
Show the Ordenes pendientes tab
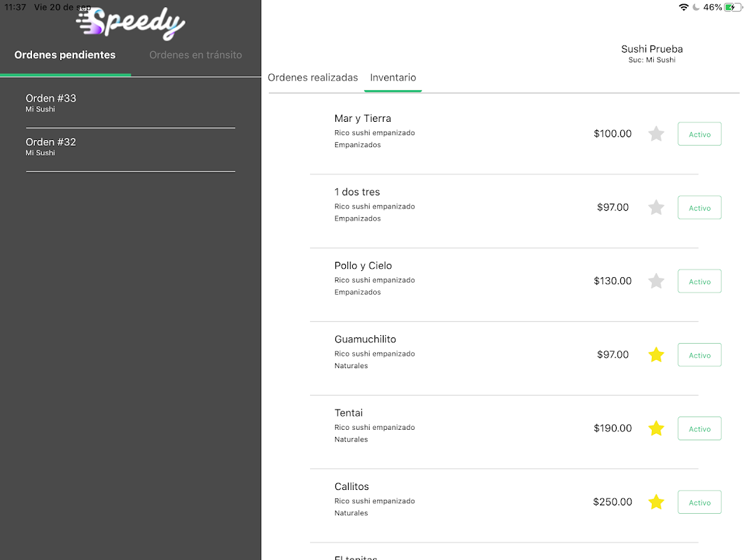pos(65,55)
